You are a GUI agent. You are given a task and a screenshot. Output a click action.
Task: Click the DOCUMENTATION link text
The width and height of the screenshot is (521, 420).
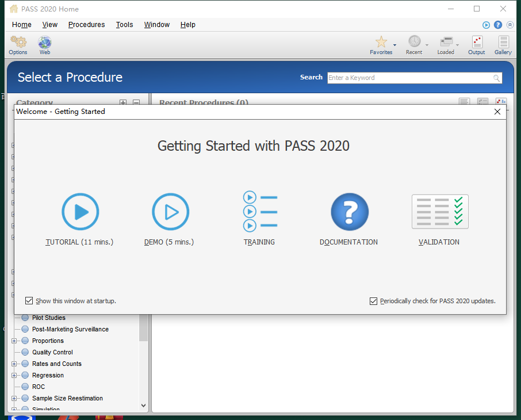click(348, 242)
